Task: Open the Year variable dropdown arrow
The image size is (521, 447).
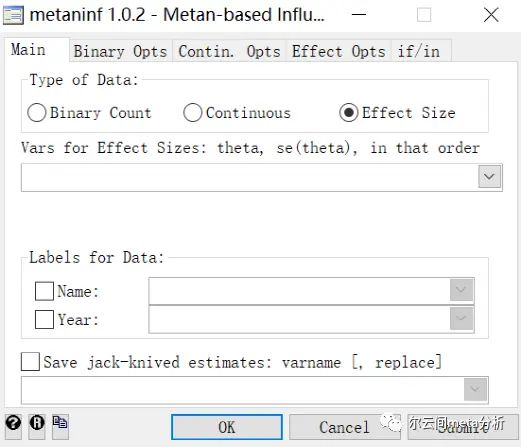Action: (x=461, y=319)
